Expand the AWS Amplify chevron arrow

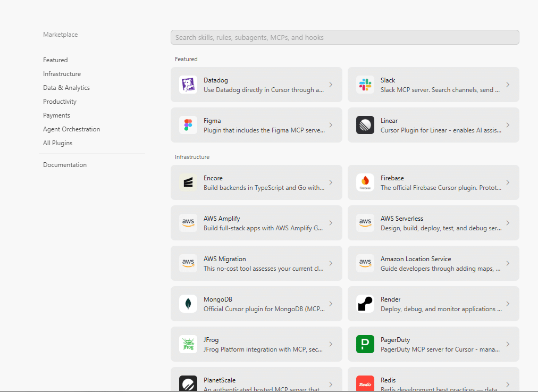click(331, 223)
